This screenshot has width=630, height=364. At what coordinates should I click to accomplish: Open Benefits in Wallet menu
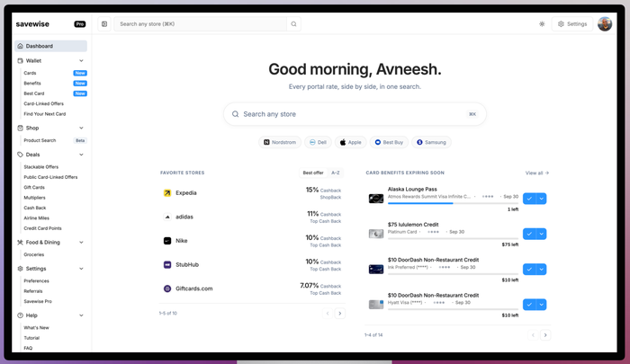pyautogui.click(x=32, y=83)
